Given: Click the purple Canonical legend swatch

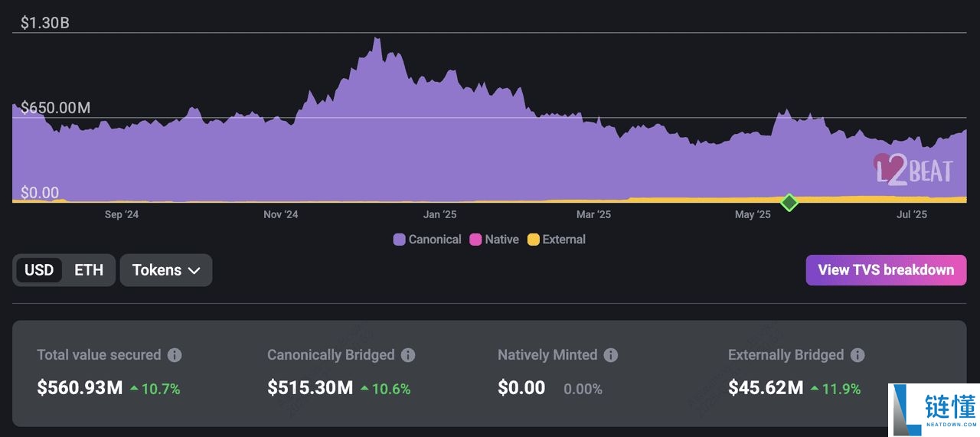Looking at the screenshot, I should pos(399,240).
